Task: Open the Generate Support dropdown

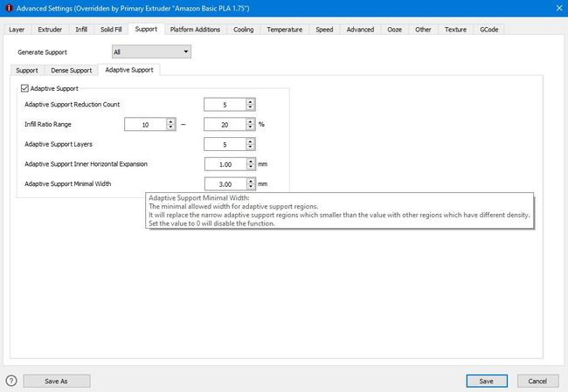Action: 150,52
